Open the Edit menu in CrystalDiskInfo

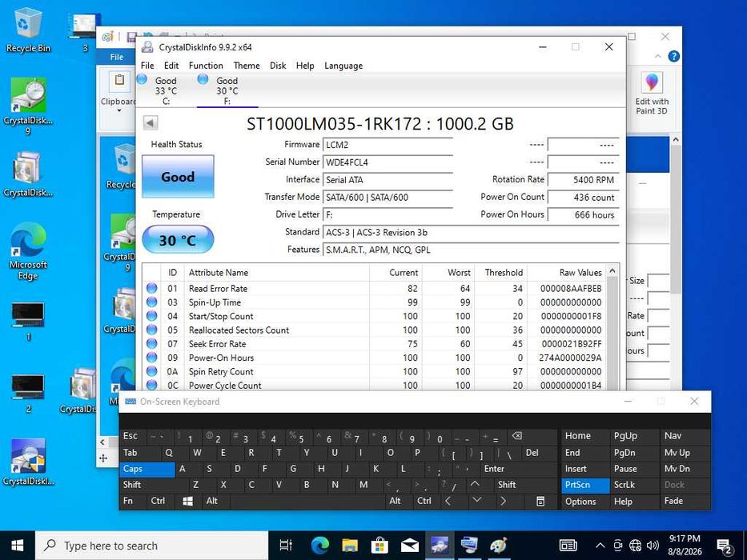(171, 66)
